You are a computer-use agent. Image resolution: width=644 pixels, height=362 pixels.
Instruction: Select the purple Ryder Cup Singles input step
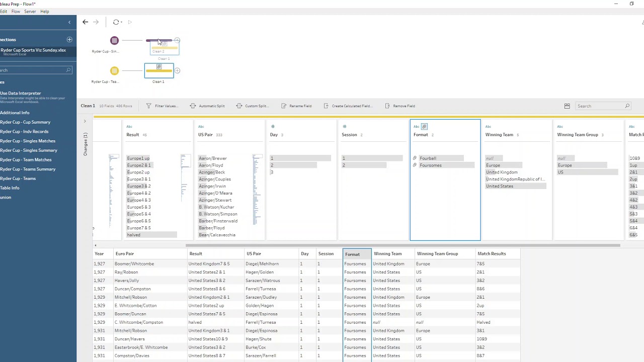pyautogui.click(x=114, y=40)
